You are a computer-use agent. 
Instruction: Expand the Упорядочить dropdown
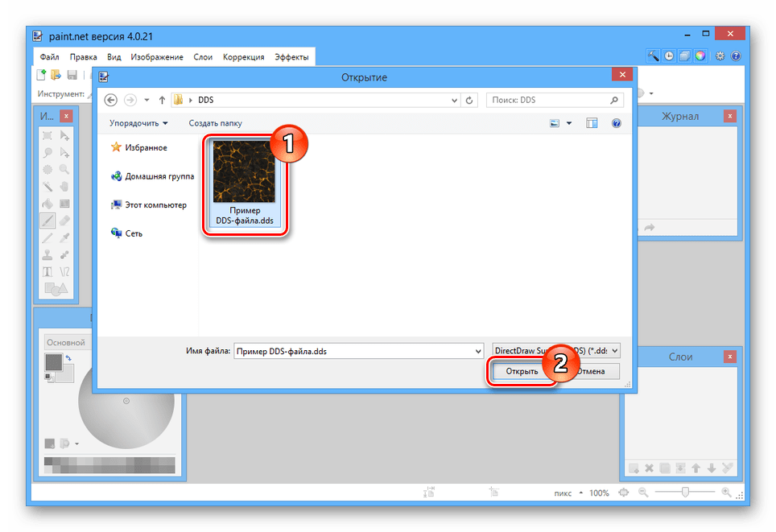click(139, 123)
